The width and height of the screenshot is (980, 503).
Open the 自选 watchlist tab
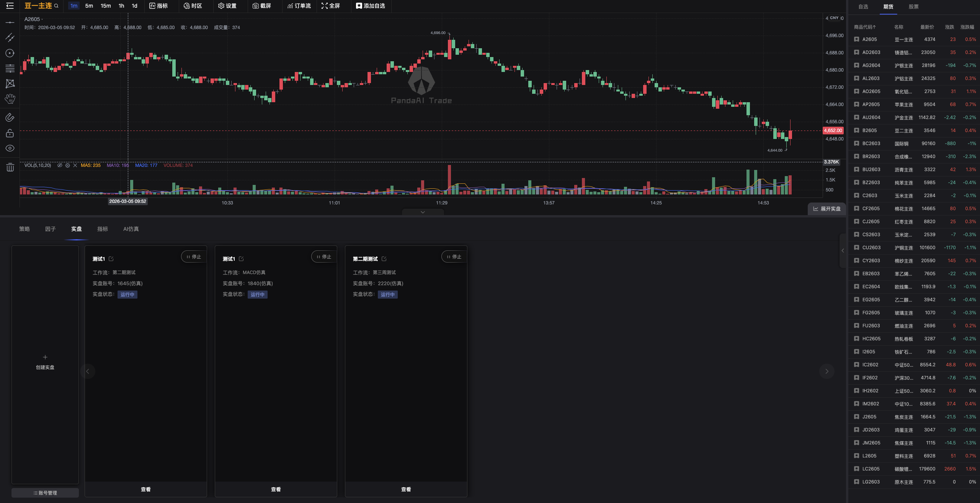click(x=863, y=7)
